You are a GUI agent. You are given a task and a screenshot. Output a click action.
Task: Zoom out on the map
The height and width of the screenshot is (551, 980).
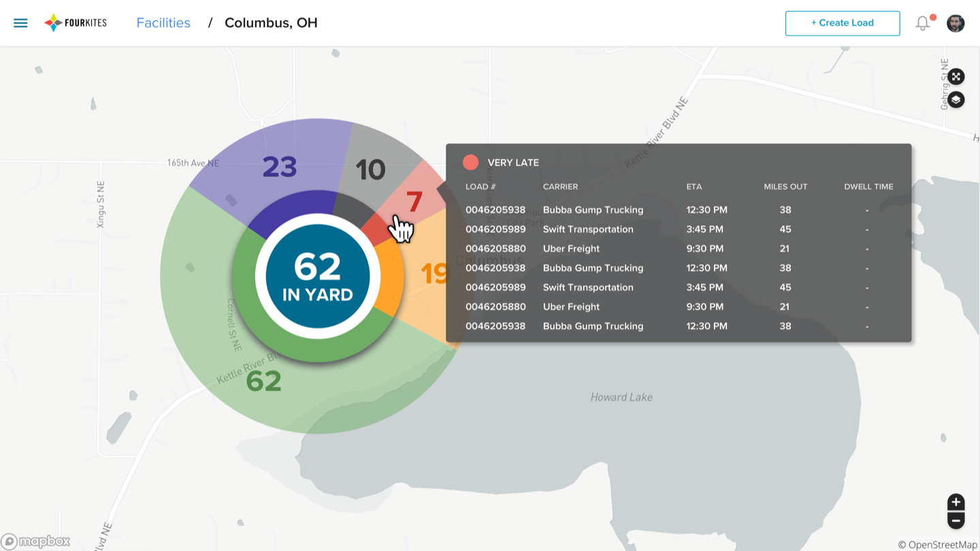956,521
